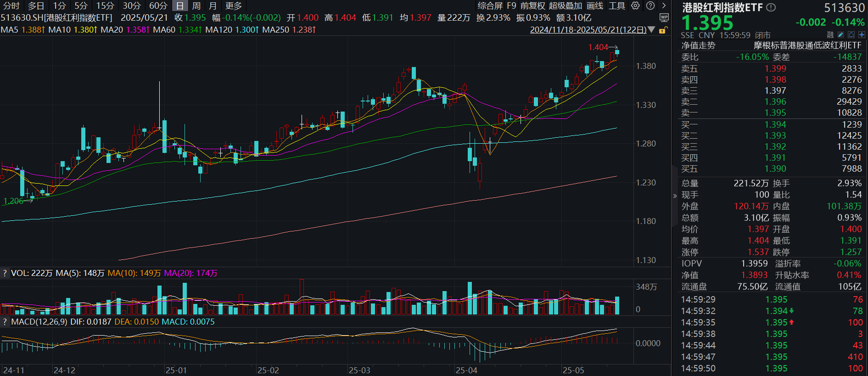
Task: Click the 卖五 price 1.399 row
Action: pos(772,68)
